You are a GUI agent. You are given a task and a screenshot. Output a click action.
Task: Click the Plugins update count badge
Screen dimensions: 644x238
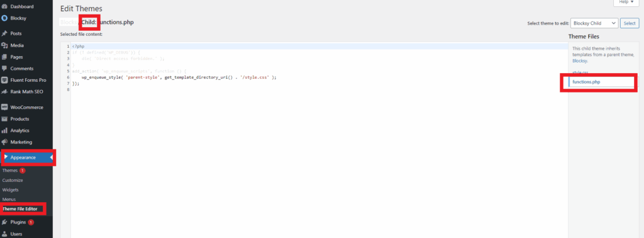point(31,222)
